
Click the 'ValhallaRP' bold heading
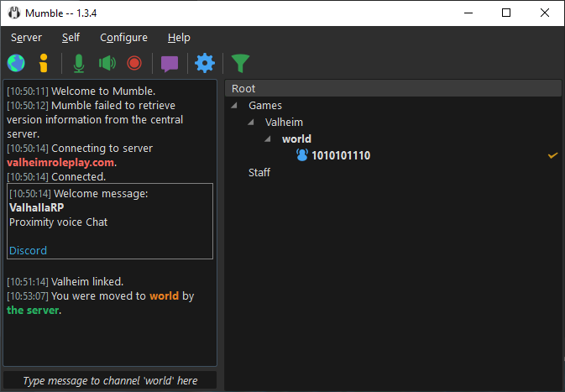(37, 208)
